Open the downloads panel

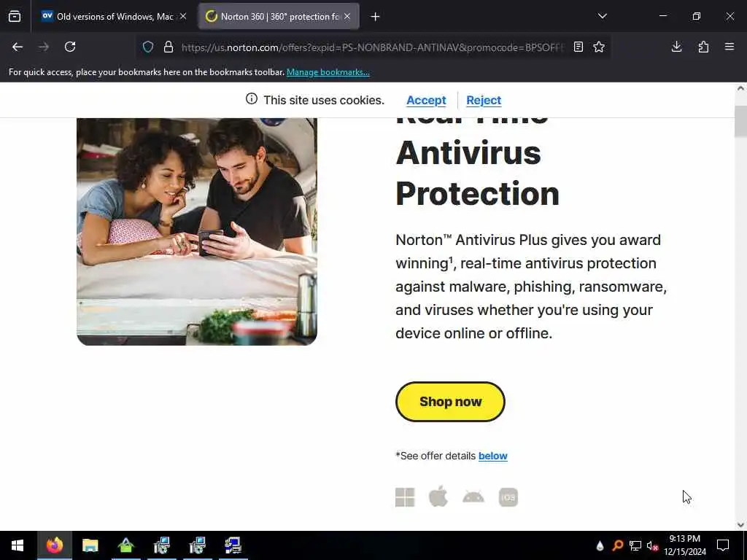click(676, 47)
